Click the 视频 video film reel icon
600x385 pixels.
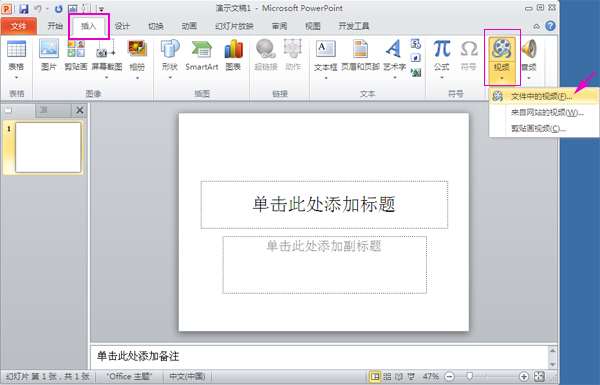click(502, 49)
